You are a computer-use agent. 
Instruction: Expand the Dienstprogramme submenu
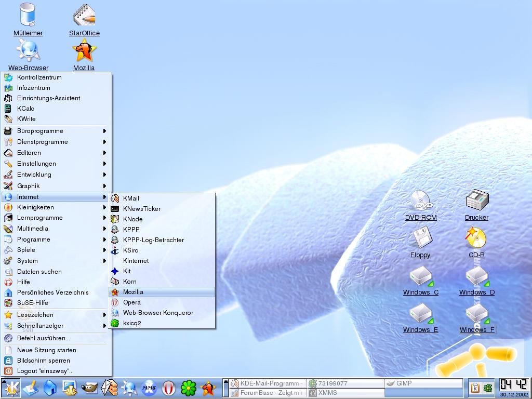56,142
